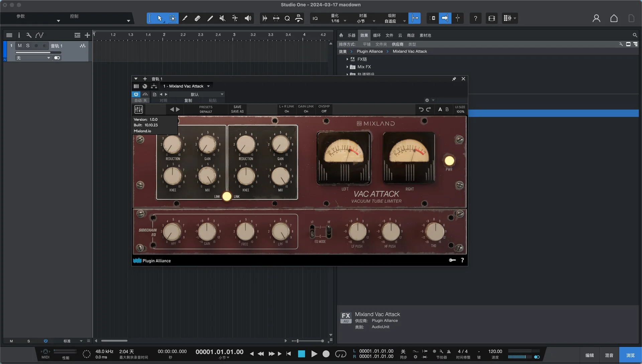The width and height of the screenshot is (642, 364).
Task: Mute track 1 with M button
Action: pos(20,46)
